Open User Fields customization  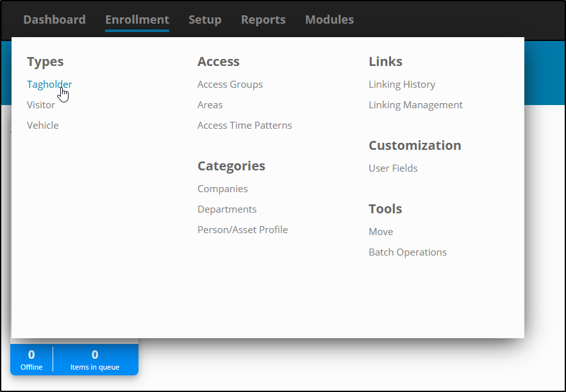point(393,168)
